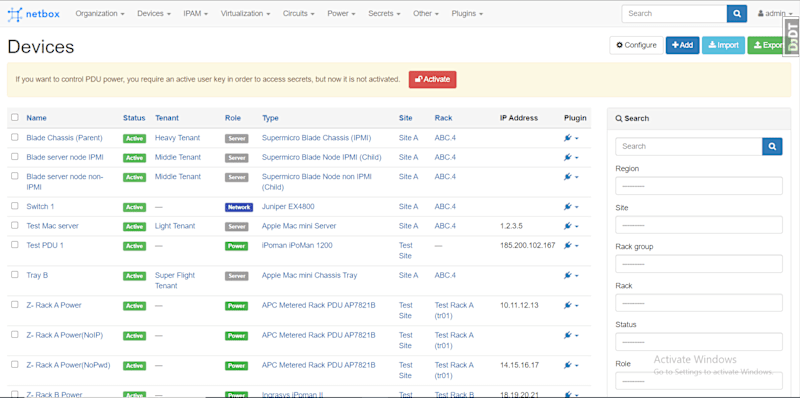Open the Virtualization menu

[x=245, y=14]
